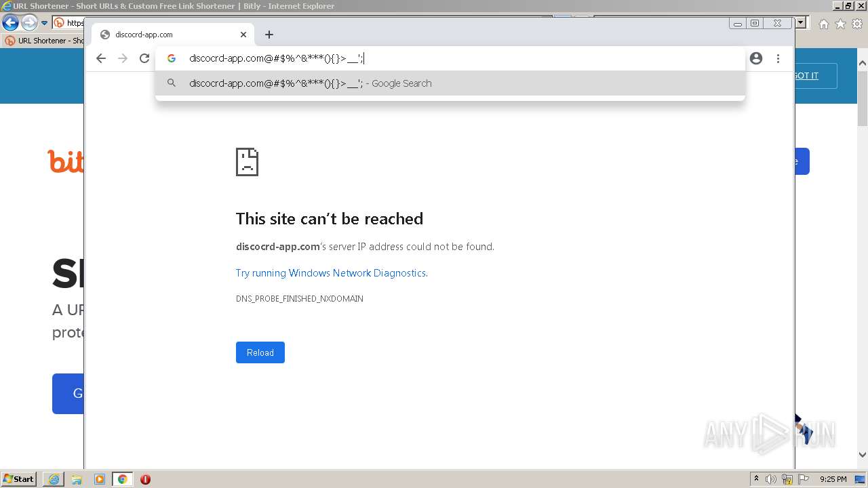
Task: Choose the Google Search suggestion row
Action: pyautogui.click(x=450, y=83)
